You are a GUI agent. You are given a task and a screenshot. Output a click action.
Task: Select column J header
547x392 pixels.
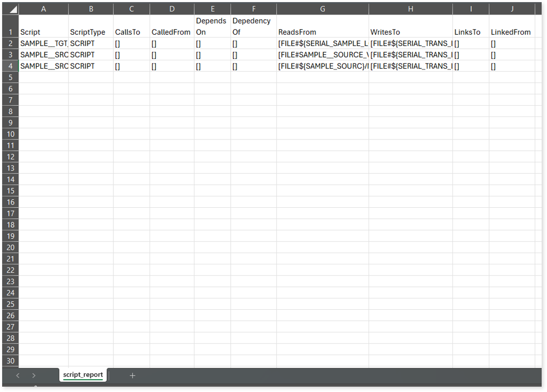511,9
